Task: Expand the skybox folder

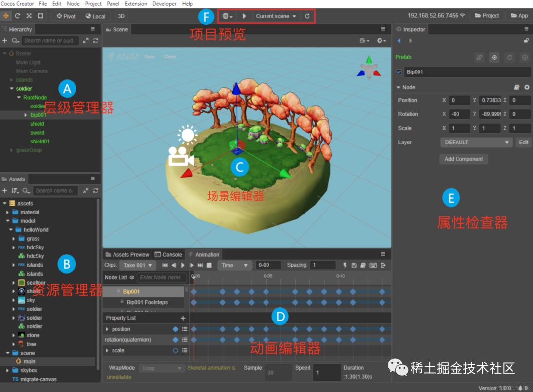Action: coord(7,370)
